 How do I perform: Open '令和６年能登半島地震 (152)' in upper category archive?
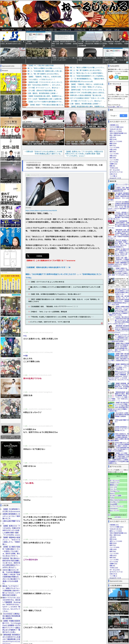[x=118, y=133]
